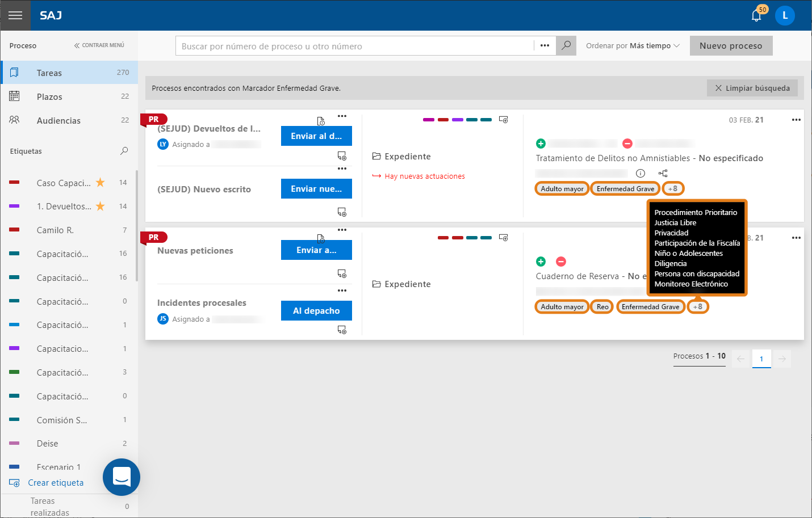
Task: Open the hamburger main menu
Action: 15,15
